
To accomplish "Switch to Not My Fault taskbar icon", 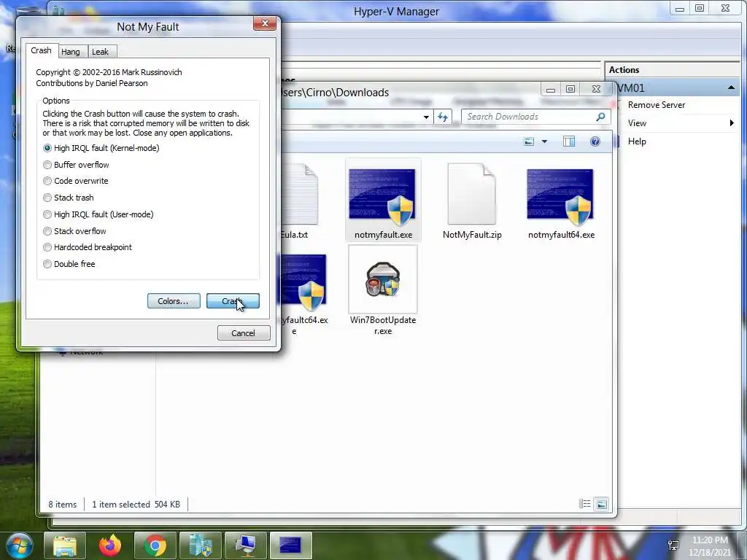I will pyautogui.click(x=290, y=545).
